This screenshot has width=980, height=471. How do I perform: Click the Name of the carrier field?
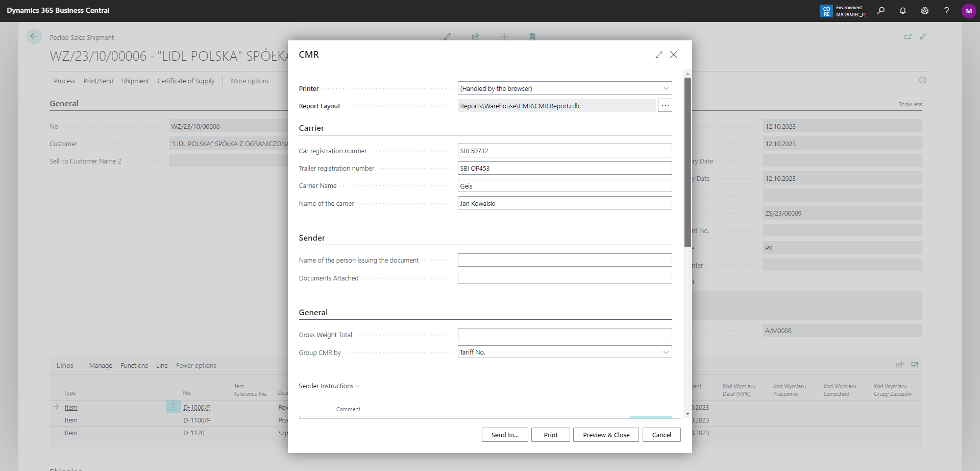point(565,203)
